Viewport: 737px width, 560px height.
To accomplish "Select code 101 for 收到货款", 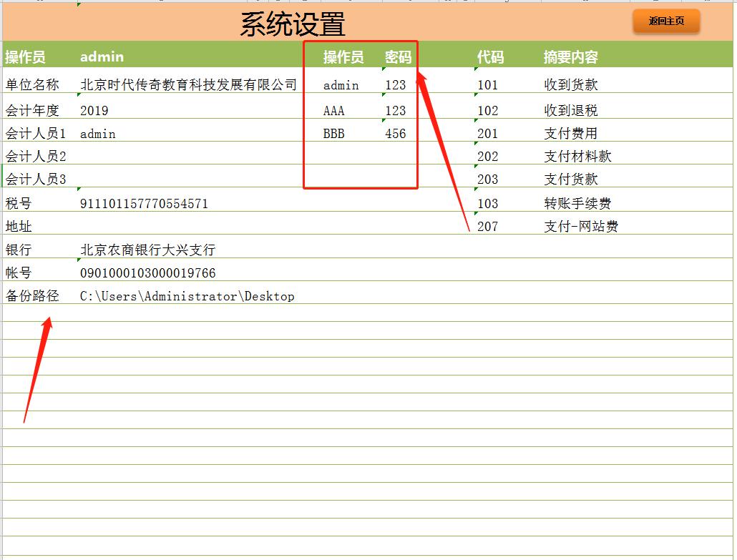I will (489, 84).
